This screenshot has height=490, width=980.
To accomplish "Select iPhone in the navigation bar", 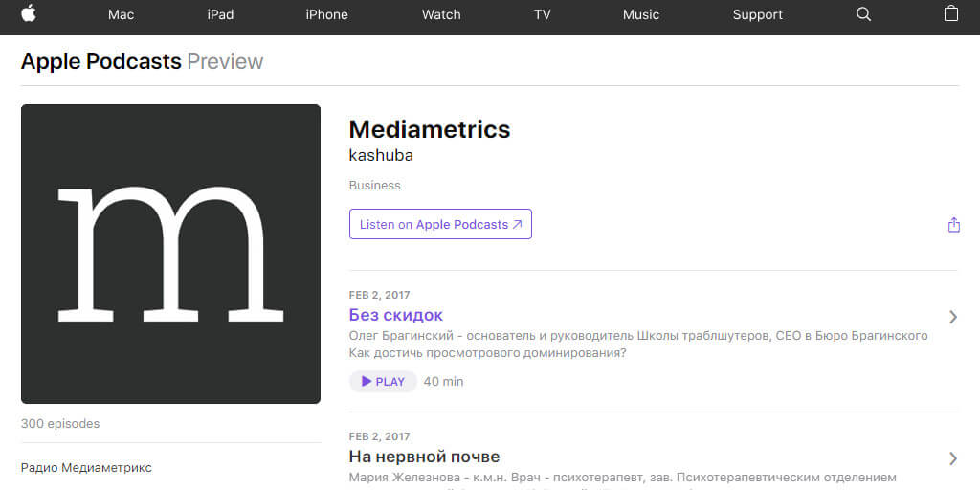I will pos(326,14).
